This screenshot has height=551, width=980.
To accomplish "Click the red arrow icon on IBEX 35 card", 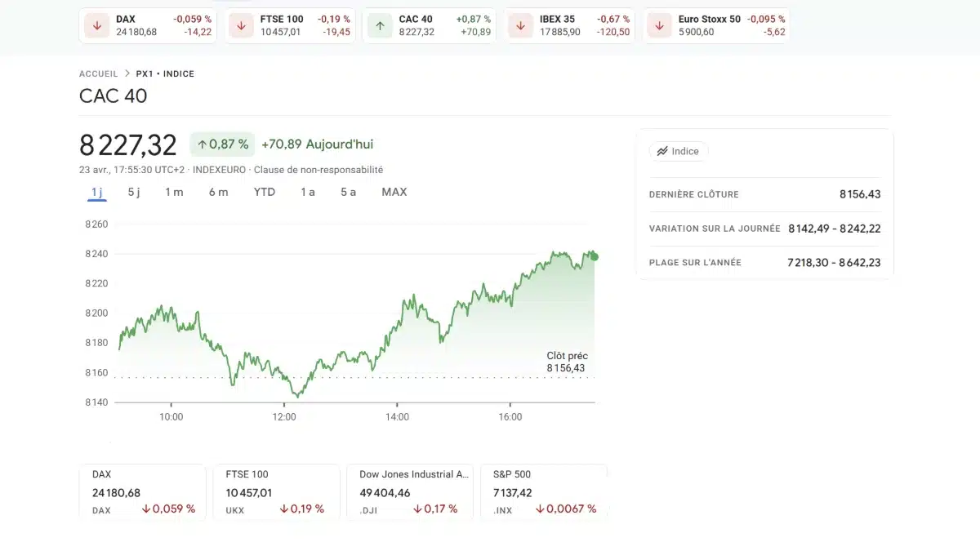I will pyautogui.click(x=520, y=24).
